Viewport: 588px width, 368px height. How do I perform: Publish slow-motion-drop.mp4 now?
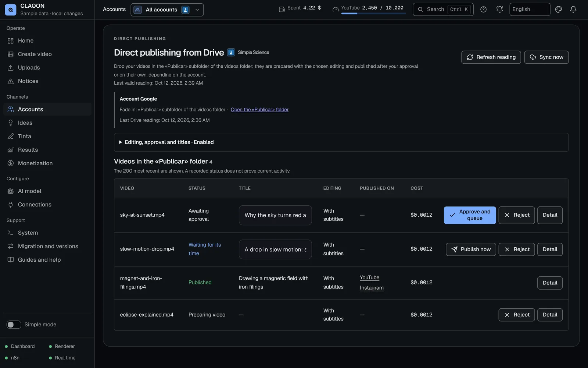coord(471,250)
